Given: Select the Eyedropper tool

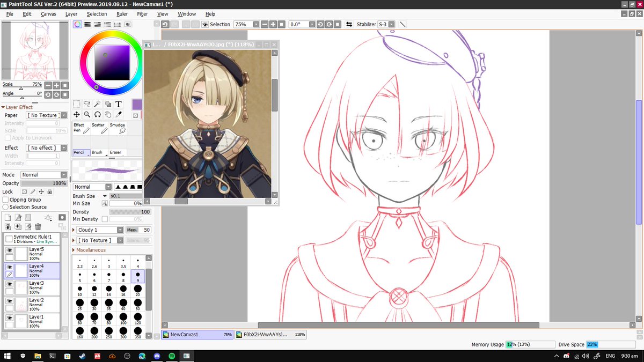Looking at the screenshot, I should pyautogui.click(x=119, y=115).
